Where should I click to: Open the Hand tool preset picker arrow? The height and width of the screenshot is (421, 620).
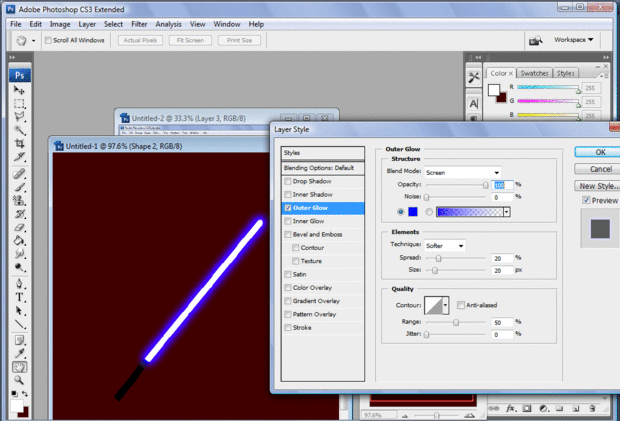click(x=34, y=40)
